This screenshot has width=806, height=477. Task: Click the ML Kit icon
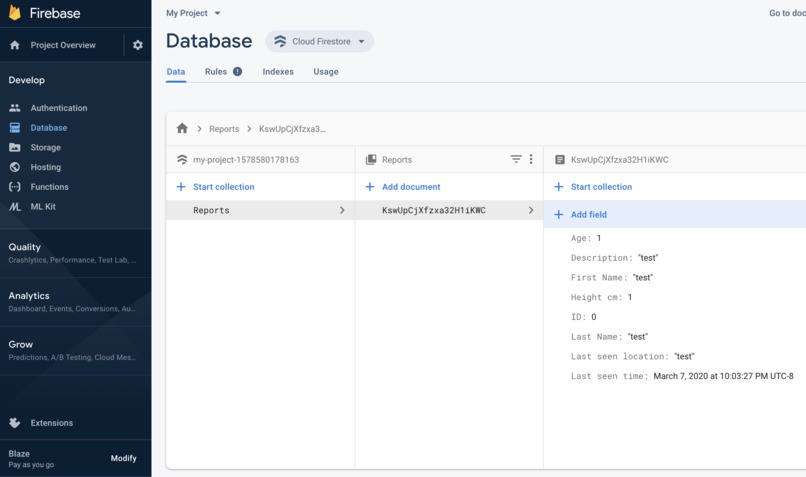[x=15, y=207]
